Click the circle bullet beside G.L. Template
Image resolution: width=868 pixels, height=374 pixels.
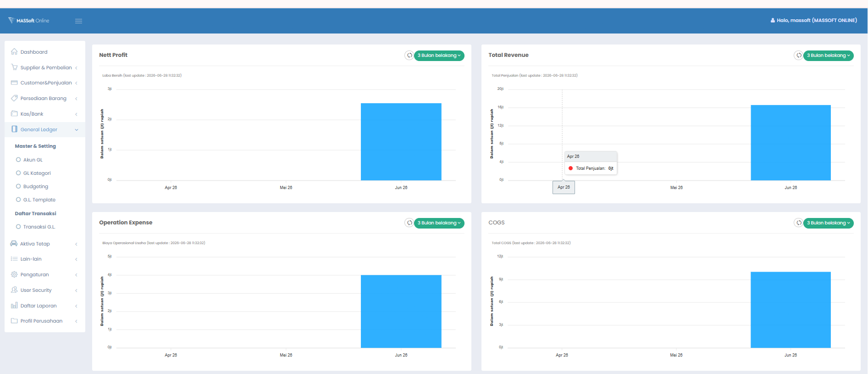(18, 200)
